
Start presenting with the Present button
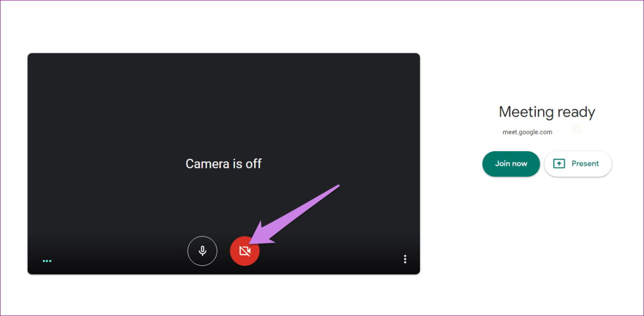pyautogui.click(x=578, y=164)
